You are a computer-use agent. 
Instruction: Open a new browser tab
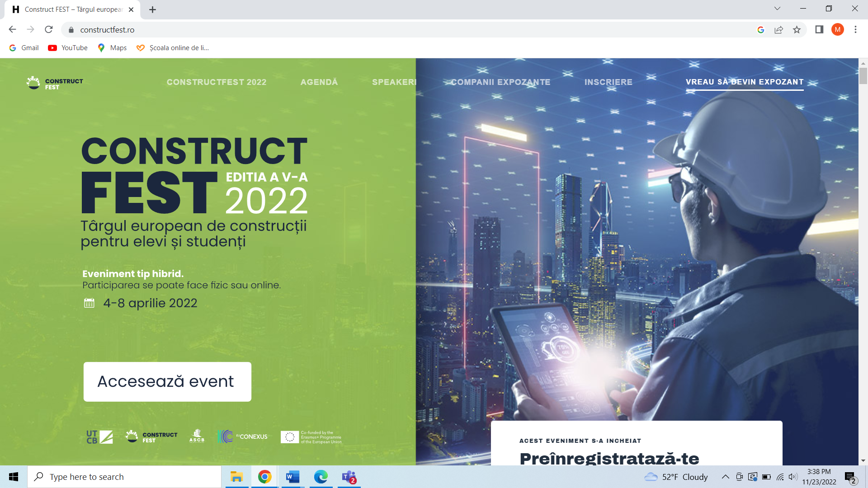coord(152,9)
